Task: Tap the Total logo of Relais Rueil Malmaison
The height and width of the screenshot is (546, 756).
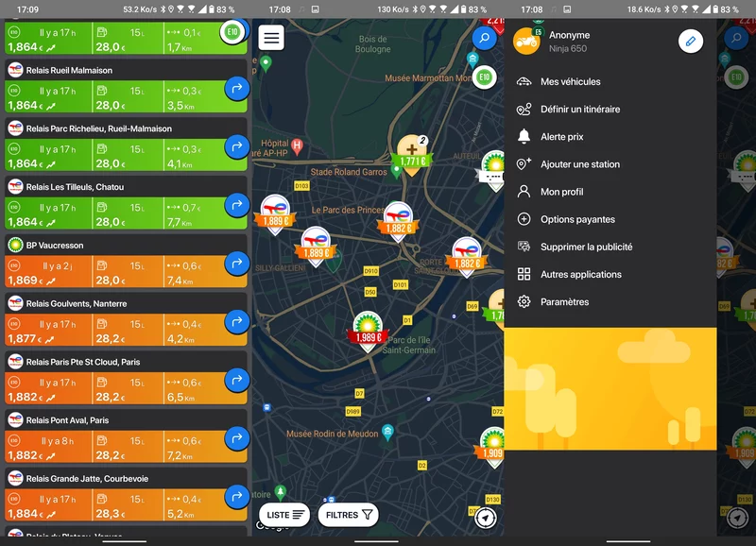Action: 15,70
